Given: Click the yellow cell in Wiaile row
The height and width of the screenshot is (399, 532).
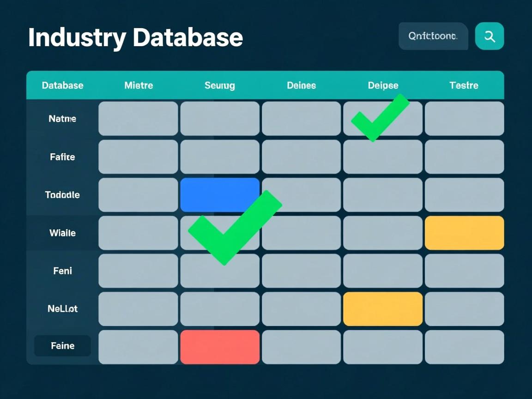Looking at the screenshot, I should (x=464, y=233).
